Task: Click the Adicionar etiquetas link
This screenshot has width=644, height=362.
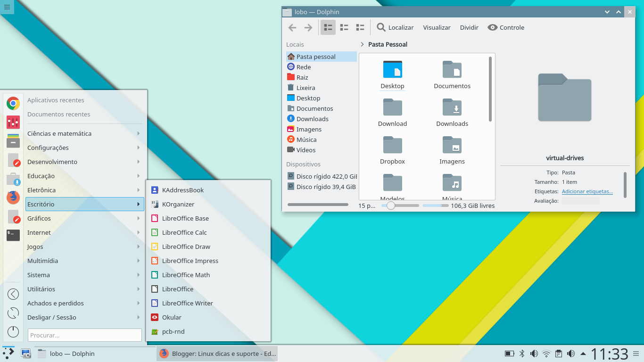Action: 587,191
